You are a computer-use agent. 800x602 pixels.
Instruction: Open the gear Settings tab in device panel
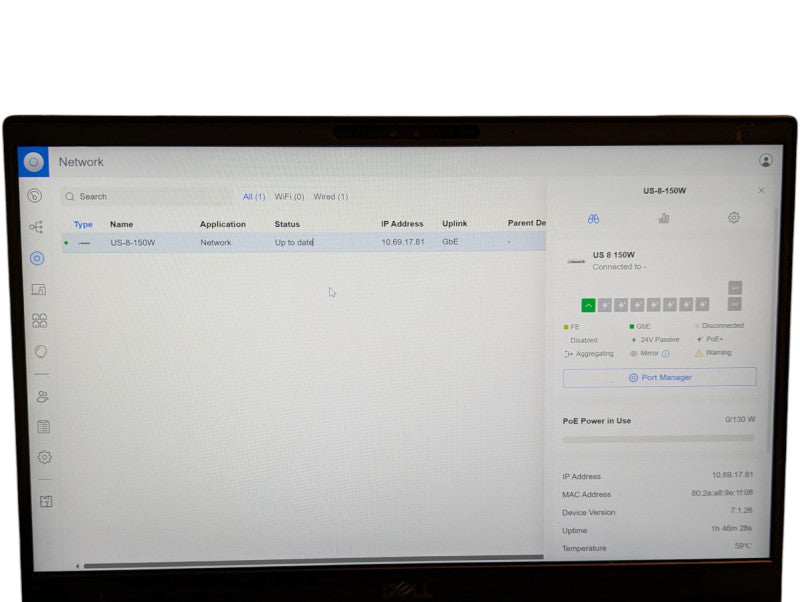(734, 218)
